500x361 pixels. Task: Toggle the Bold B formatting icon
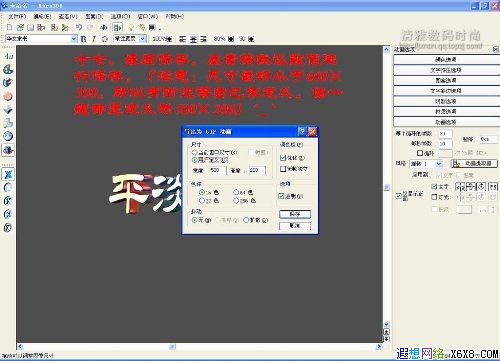(84, 39)
